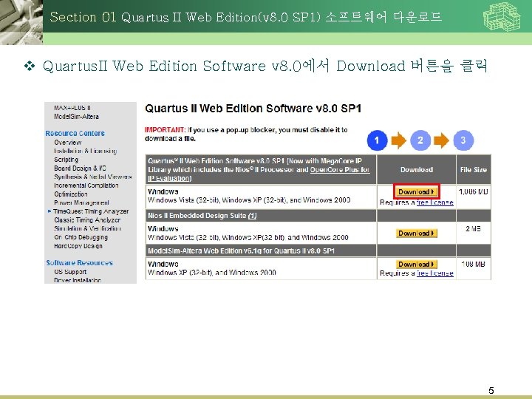
Task: Click step 1 circle in download progress
Action: point(377,140)
